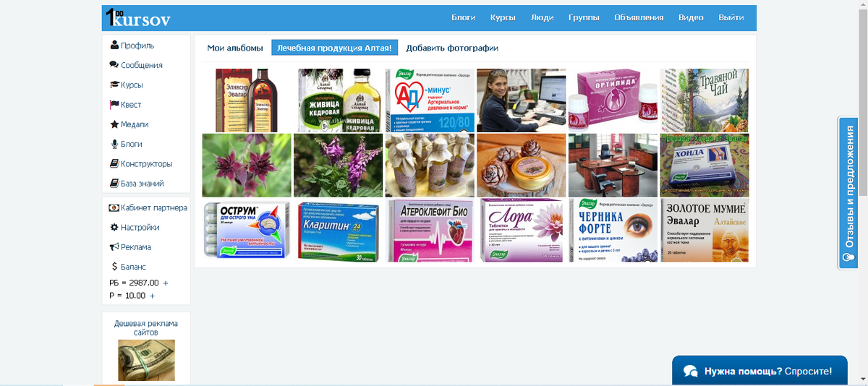Switch to Мои альбомы tab
The width and height of the screenshot is (868, 386).
[x=235, y=48]
